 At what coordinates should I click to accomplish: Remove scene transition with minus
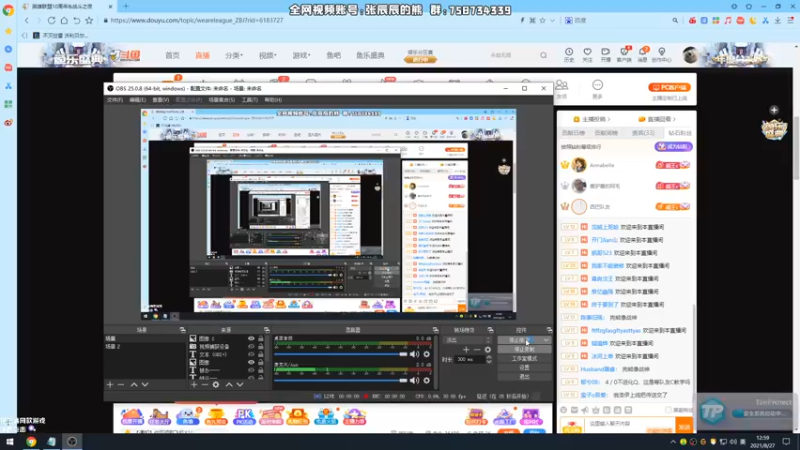coord(477,349)
